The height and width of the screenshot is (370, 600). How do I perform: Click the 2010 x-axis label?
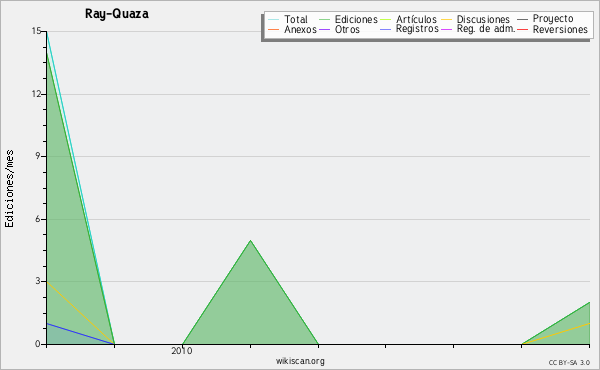(182, 351)
